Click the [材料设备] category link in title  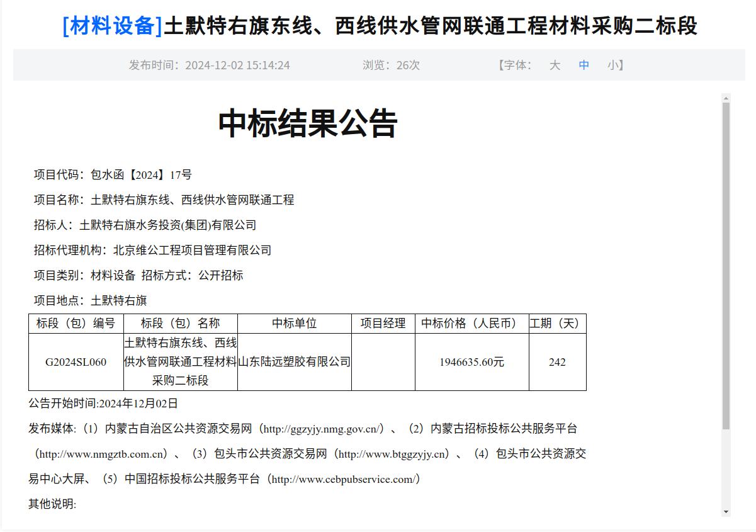pos(113,26)
